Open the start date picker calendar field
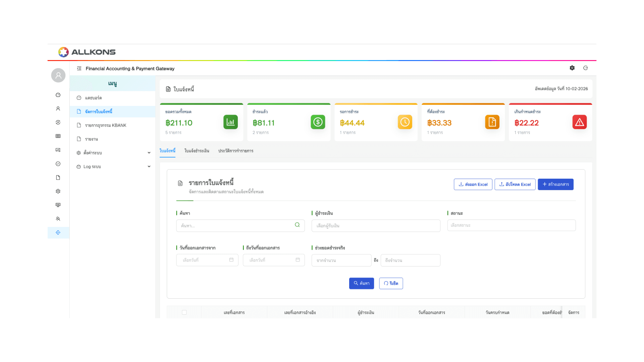Screen dimensions: 644x362 point(207,260)
